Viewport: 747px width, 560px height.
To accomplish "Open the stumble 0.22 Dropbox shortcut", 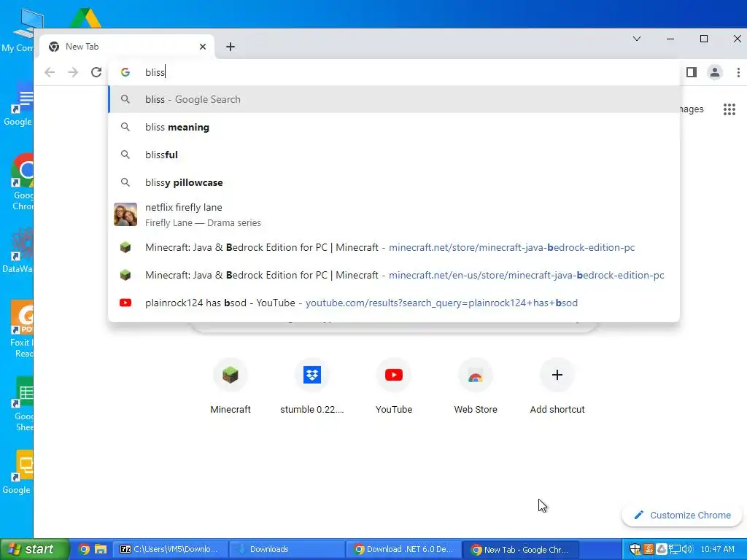I will point(312,386).
